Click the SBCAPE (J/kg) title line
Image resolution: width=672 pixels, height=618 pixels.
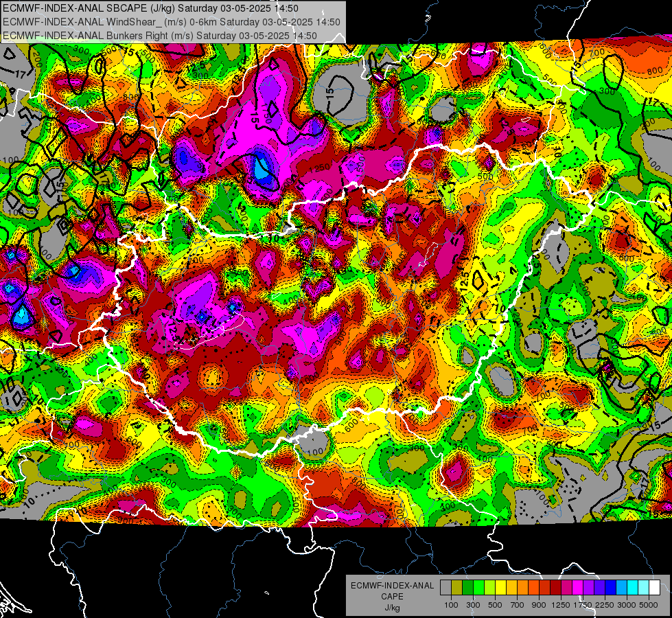[150, 8]
